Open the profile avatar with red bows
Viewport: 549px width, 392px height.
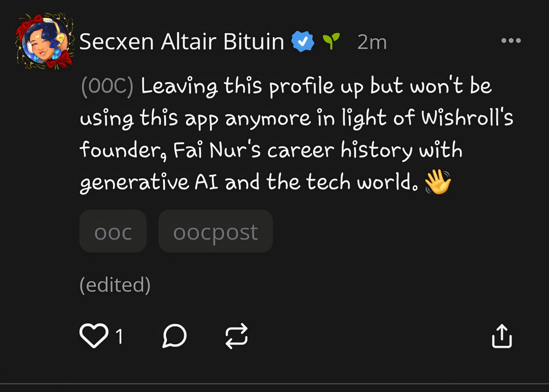[45, 41]
